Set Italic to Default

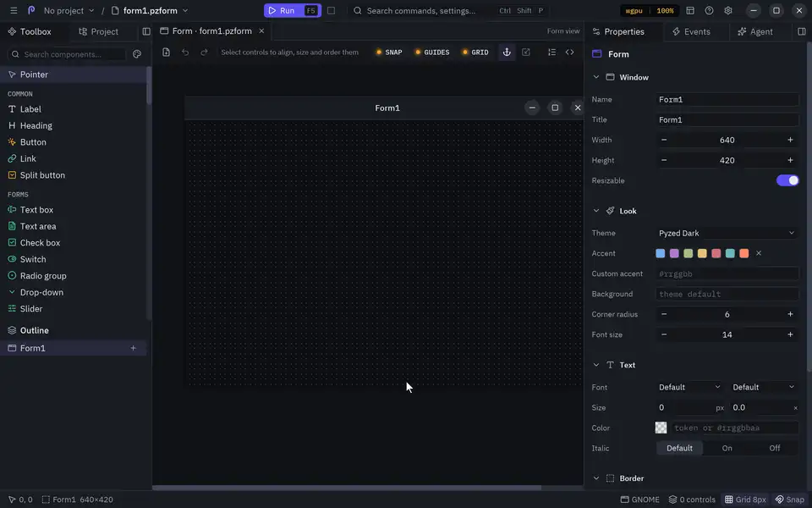pos(679,448)
